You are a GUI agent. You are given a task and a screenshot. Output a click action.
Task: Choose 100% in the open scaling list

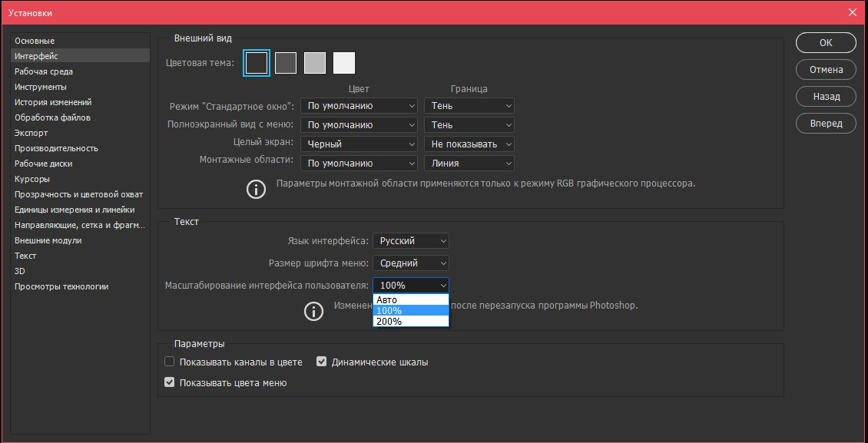pos(411,311)
